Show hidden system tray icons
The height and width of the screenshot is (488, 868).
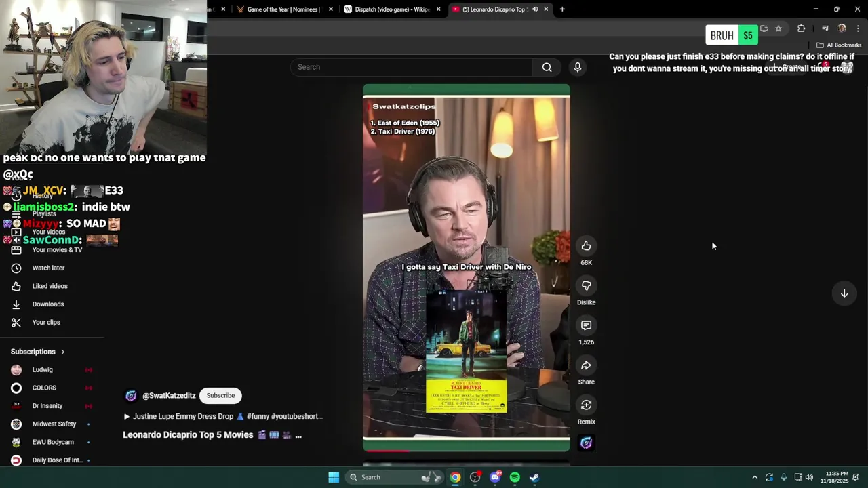click(755, 477)
